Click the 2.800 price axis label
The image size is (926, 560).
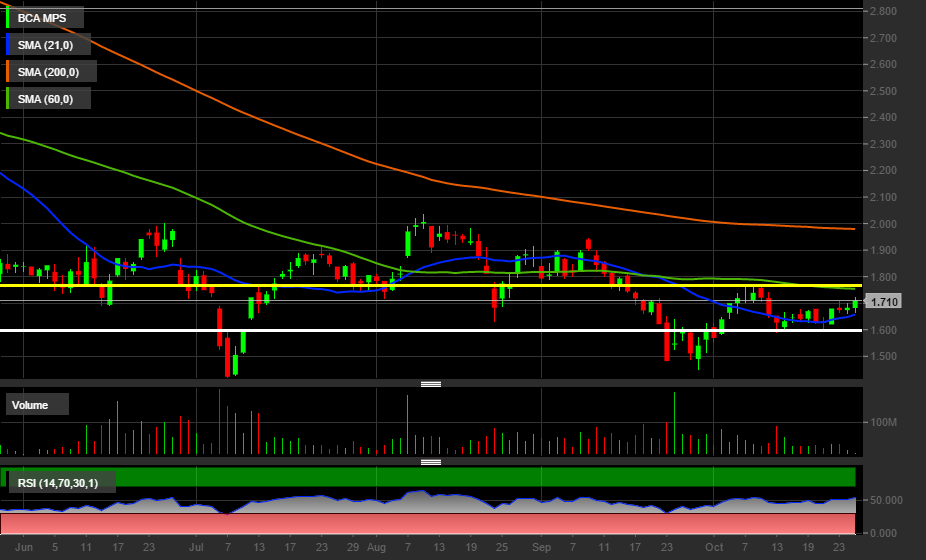point(883,11)
